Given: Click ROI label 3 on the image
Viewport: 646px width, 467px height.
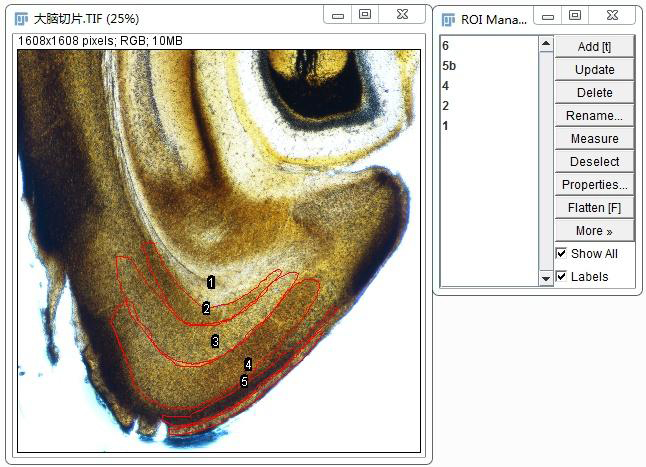Looking at the screenshot, I should click(x=215, y=341).
